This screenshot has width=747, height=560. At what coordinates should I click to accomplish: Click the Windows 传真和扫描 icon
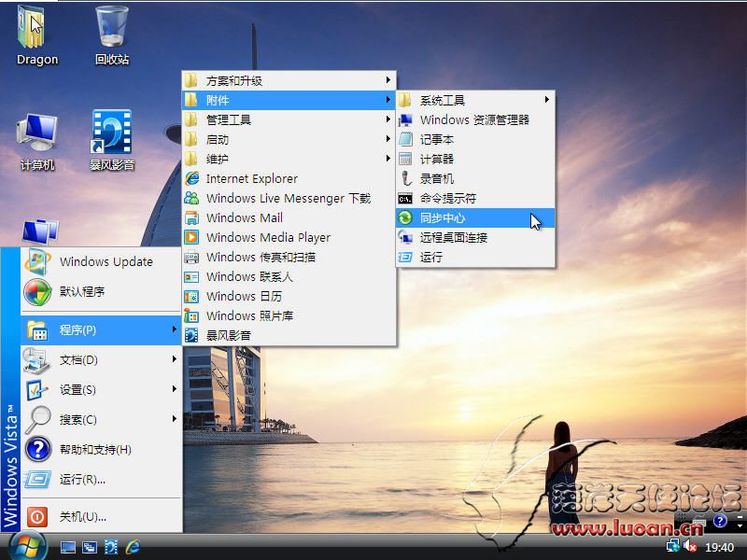tap(191, 258)
